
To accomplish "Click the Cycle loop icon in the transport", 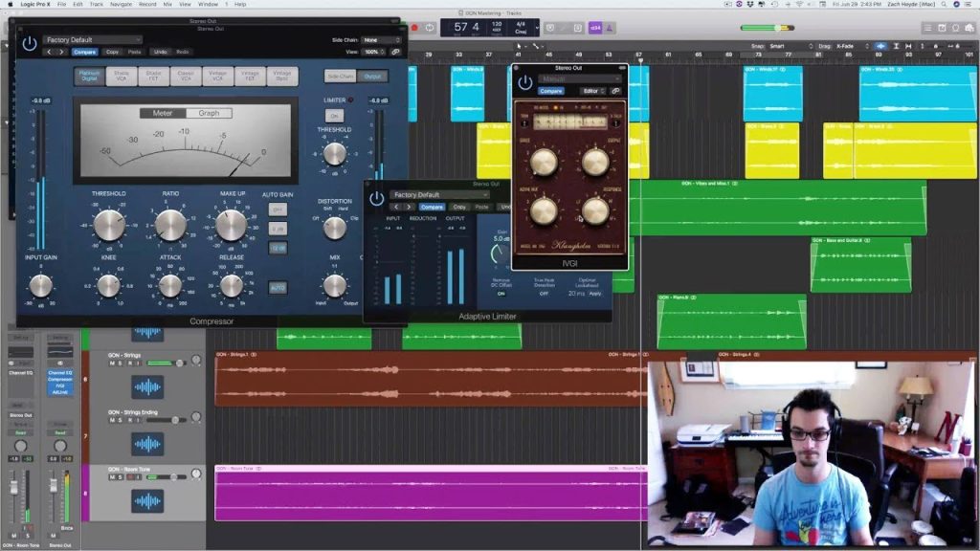I will coord(430,27).
